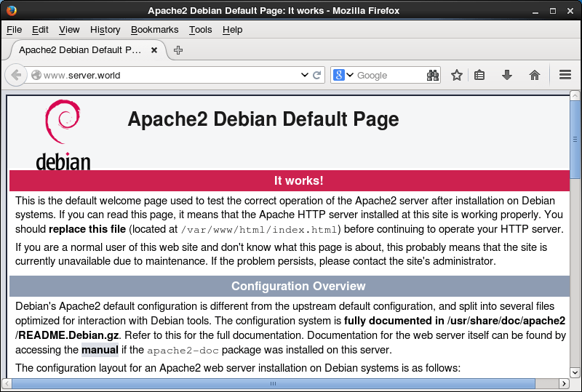Click the '/README.Debian.gz' bold text
The width and height of the screenshot is (582, 392).
[67, 335]
